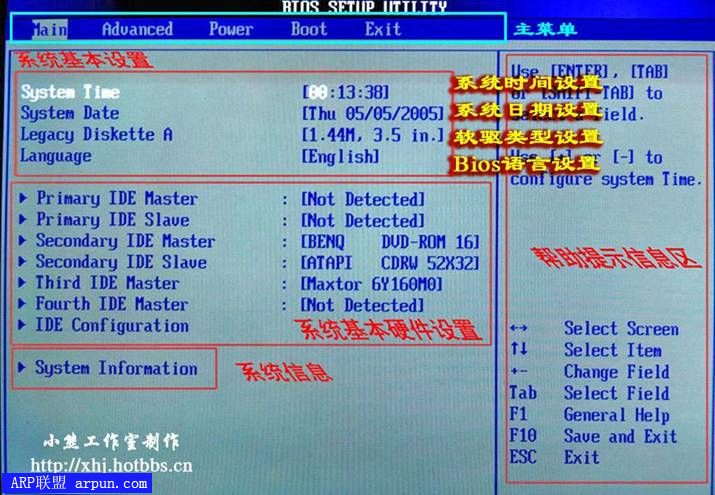Select the Language setting label
Viewport: 715px width, 495px height.
pos(56,156)
